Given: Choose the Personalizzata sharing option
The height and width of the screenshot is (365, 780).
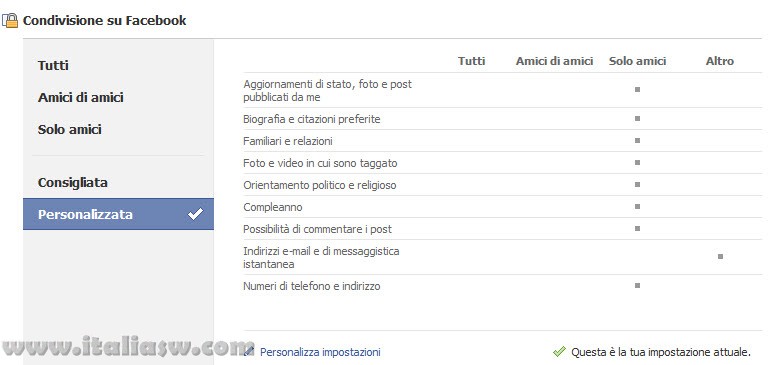Looking at the screenshot, I should click(x=118, y=214).
